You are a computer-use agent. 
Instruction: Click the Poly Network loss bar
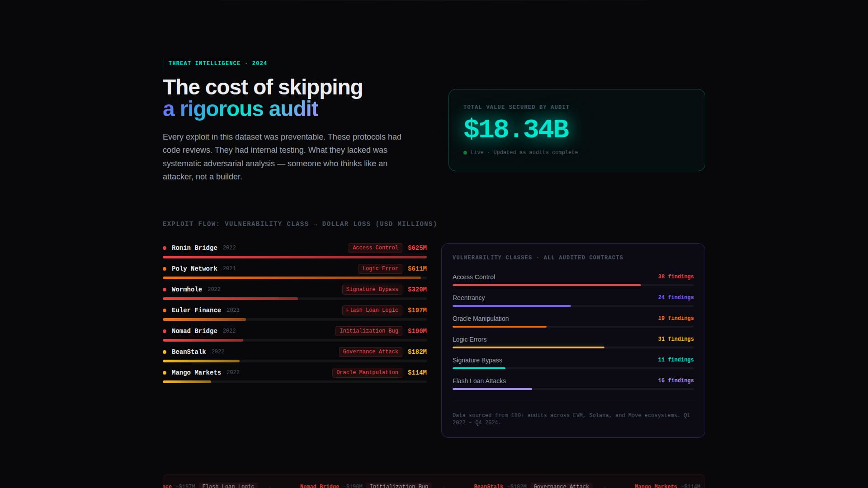(x=295, y=278)
